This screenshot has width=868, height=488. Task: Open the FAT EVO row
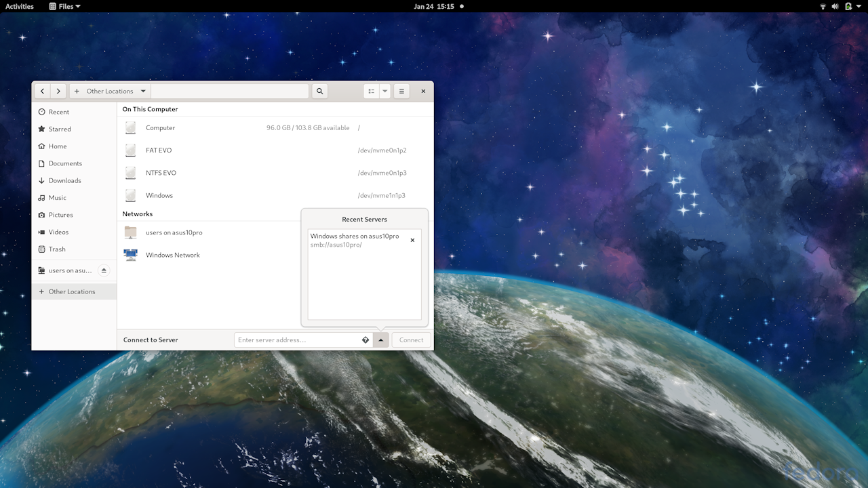[275, 150]
